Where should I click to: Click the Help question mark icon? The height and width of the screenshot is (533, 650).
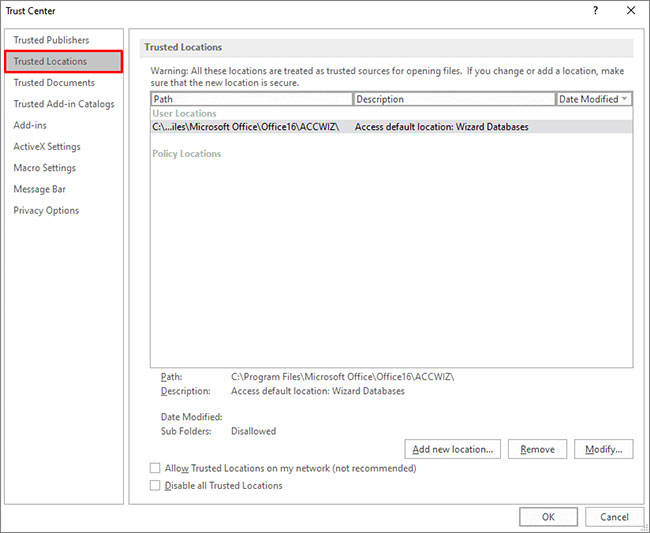pyautogui.click(x=596, y=11)
